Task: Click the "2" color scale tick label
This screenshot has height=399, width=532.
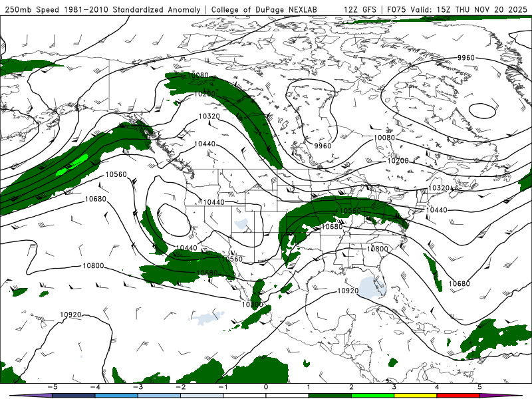Action: (x=351, y=387)
